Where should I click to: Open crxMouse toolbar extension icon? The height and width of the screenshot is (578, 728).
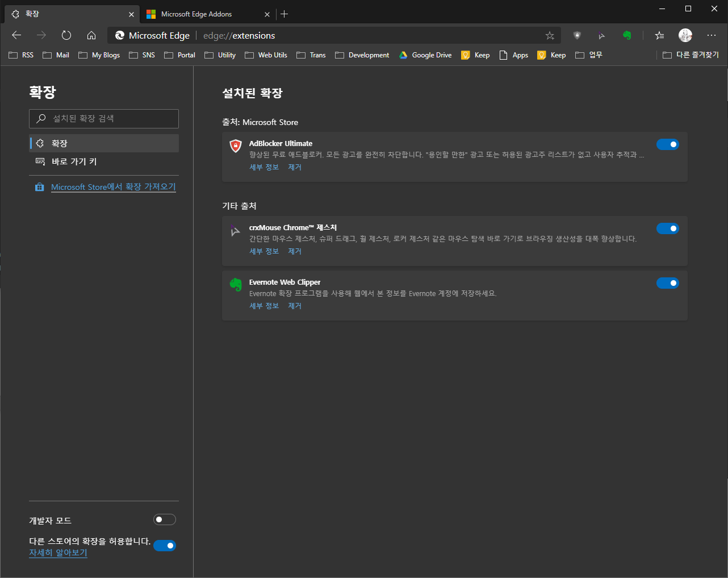tap(602, 35)
